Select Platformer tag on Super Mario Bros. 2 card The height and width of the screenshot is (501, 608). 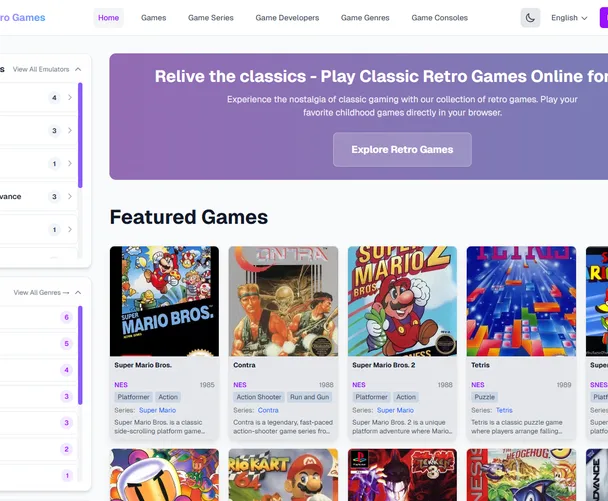371,397
